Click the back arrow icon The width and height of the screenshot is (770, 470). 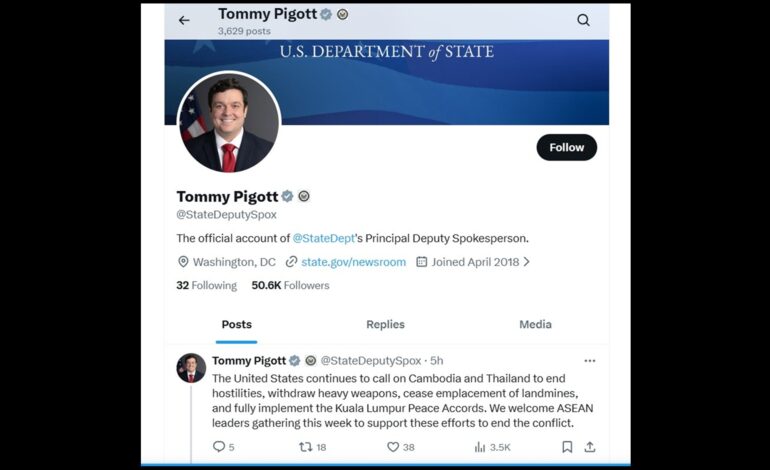[x=184, y=20]
